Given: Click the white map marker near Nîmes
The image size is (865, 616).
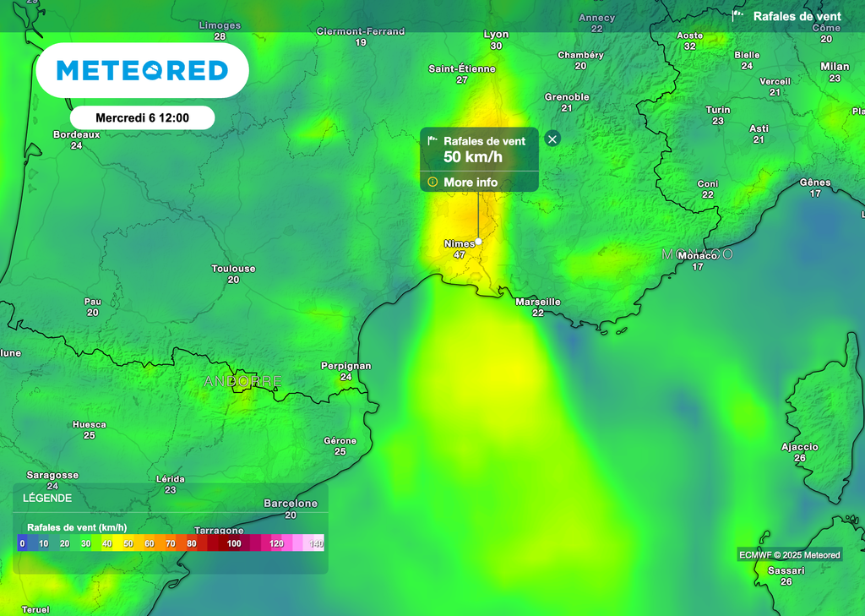Looking at the screenshot, I should 479,241.
